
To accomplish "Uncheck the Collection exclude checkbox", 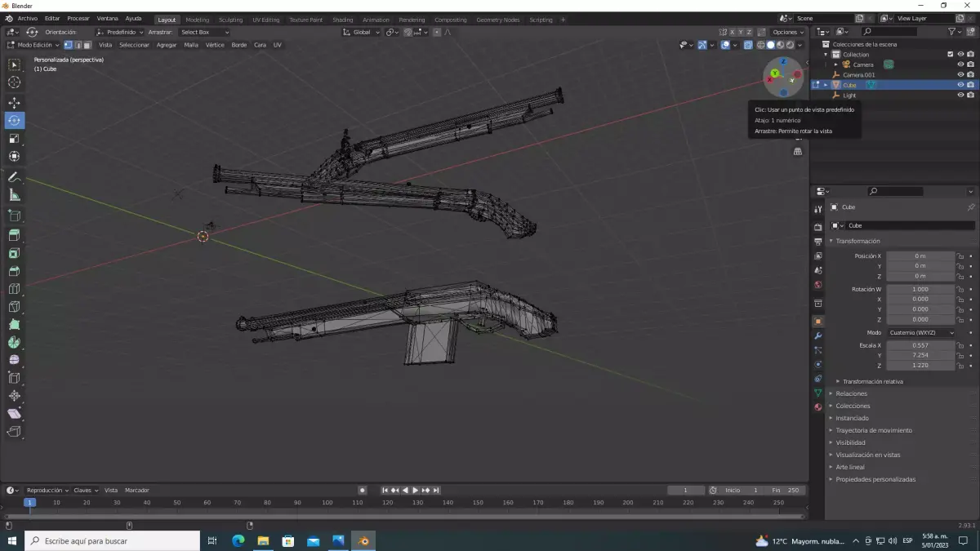I will click(x=950, y=55).
